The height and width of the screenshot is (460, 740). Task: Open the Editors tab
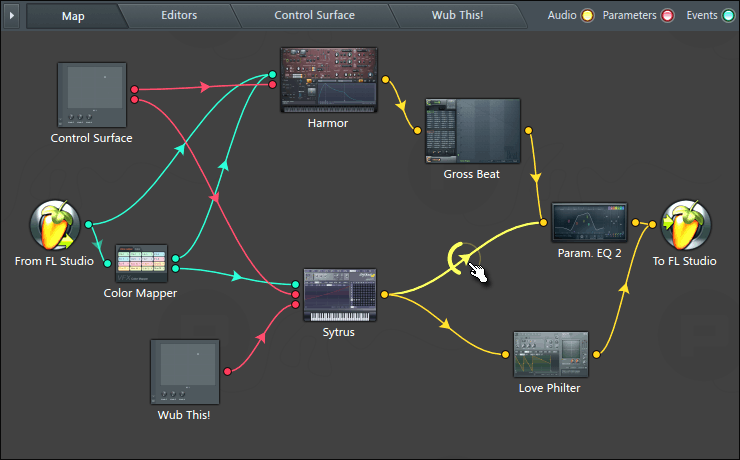point(179,15)
